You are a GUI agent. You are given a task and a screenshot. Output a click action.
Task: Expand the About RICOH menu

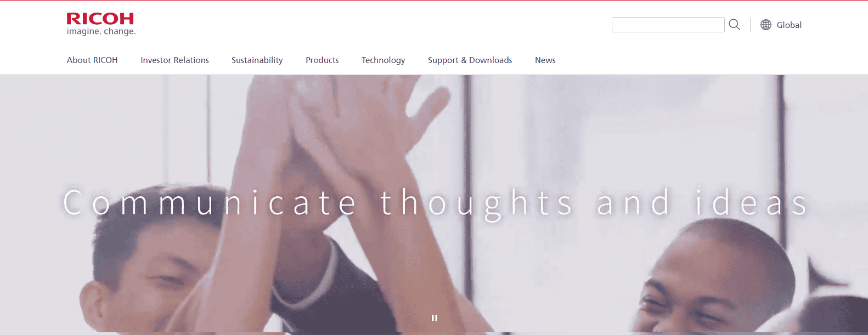(92, 60)
